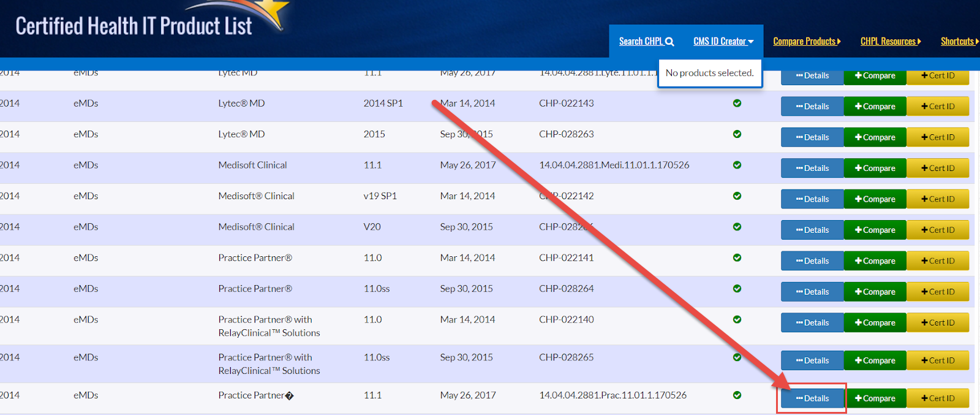980x415 pixels.
Task: Click the CHPL ID CHP-022141
Action: point(567,257)
